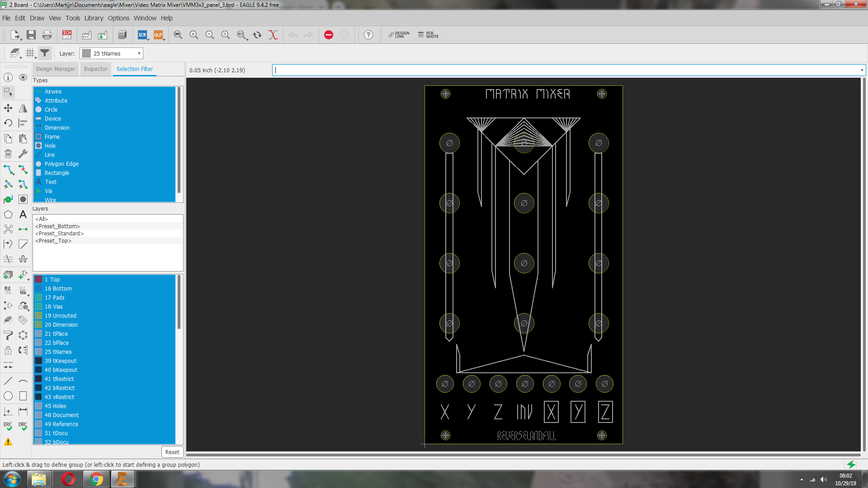The width and height of the screenshot is (868, 488).
Task: Click the Design Link button
Action: 399,35
